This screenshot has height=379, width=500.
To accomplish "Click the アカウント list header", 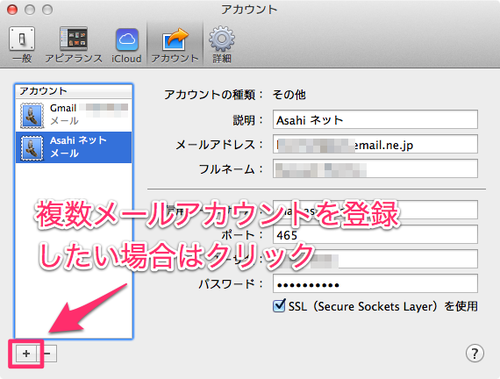I will point(74,91).
